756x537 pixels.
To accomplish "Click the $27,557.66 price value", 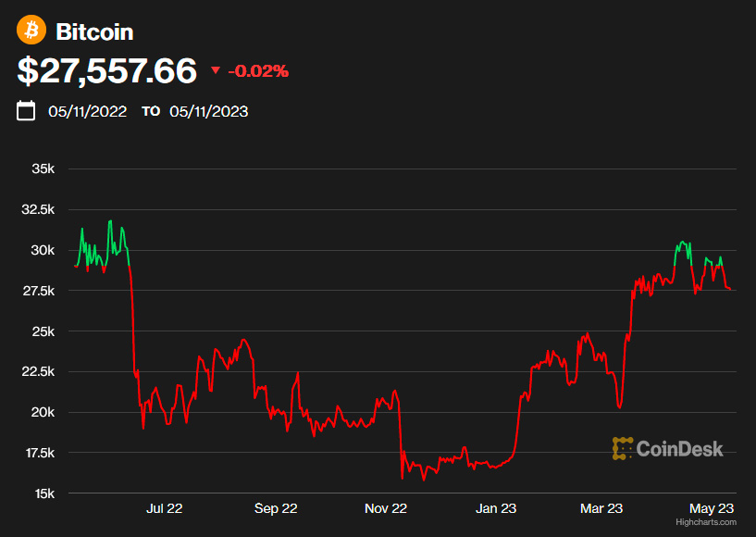I will pyautogui.click(x=107, y=70).
